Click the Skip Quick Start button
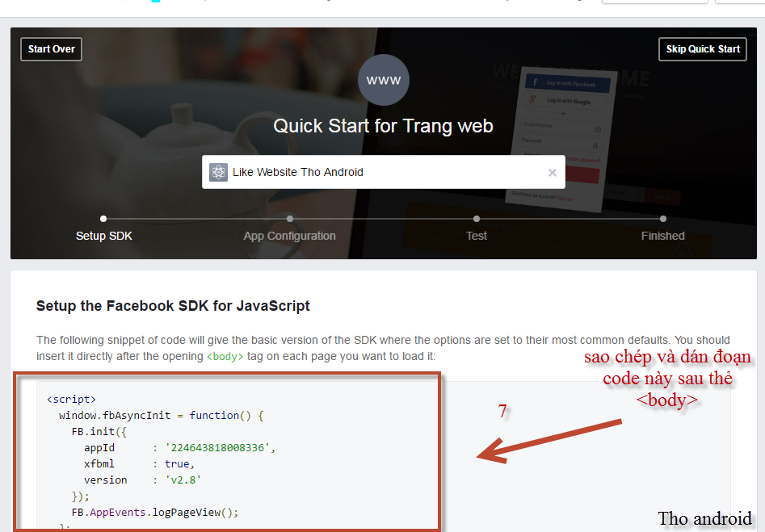 click(x=703, y=49)
